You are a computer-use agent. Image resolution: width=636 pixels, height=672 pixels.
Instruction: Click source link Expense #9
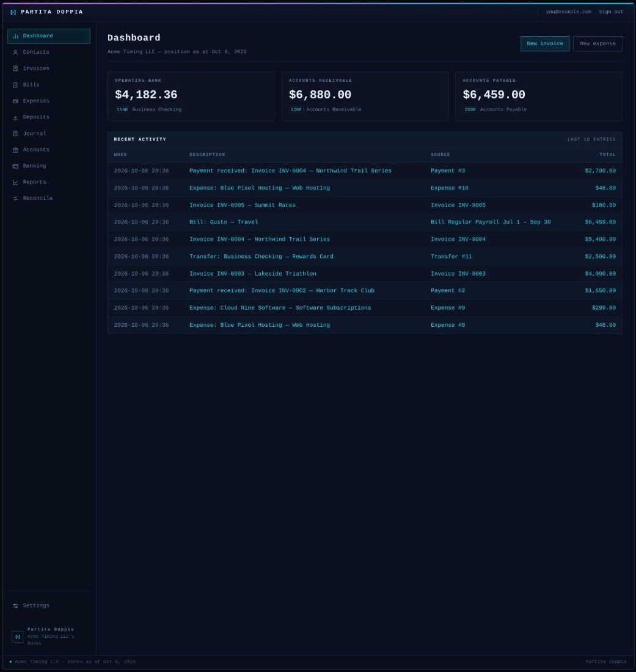pos(448,308)
